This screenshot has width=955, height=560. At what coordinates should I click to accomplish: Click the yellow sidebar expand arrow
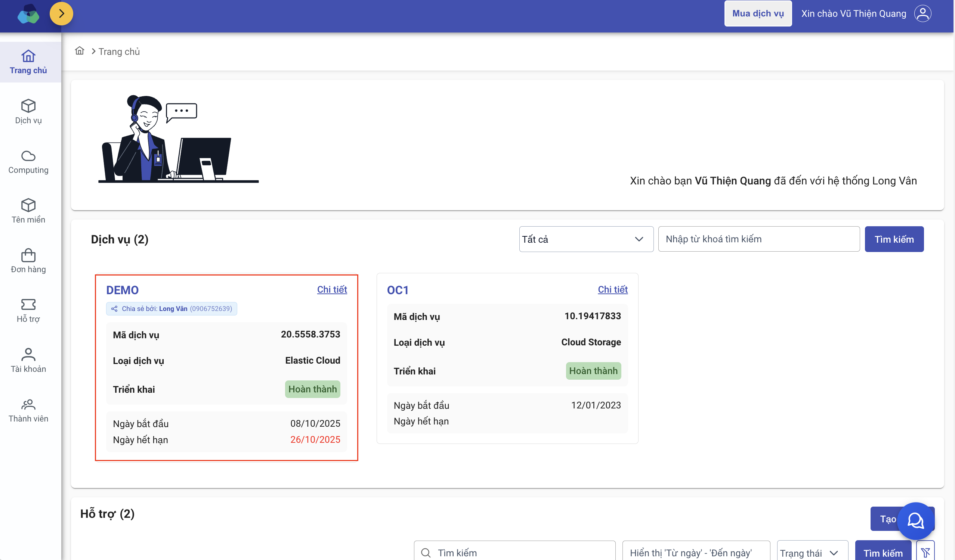(x=61, y=14)
